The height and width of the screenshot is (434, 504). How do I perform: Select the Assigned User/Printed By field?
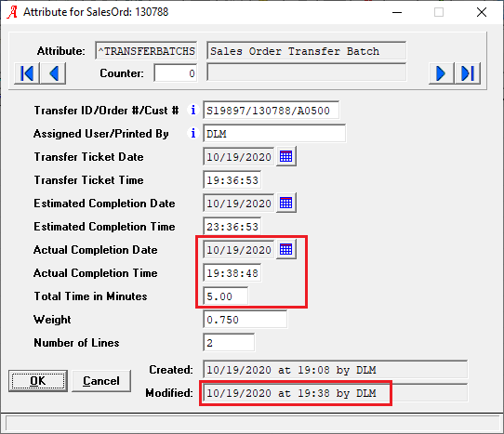point(274,133)
